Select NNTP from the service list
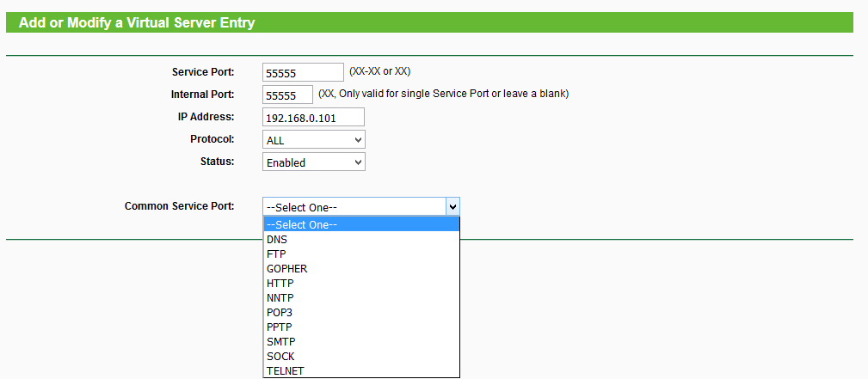Viewport: 868px width, 379px height. tap(361, 298)
